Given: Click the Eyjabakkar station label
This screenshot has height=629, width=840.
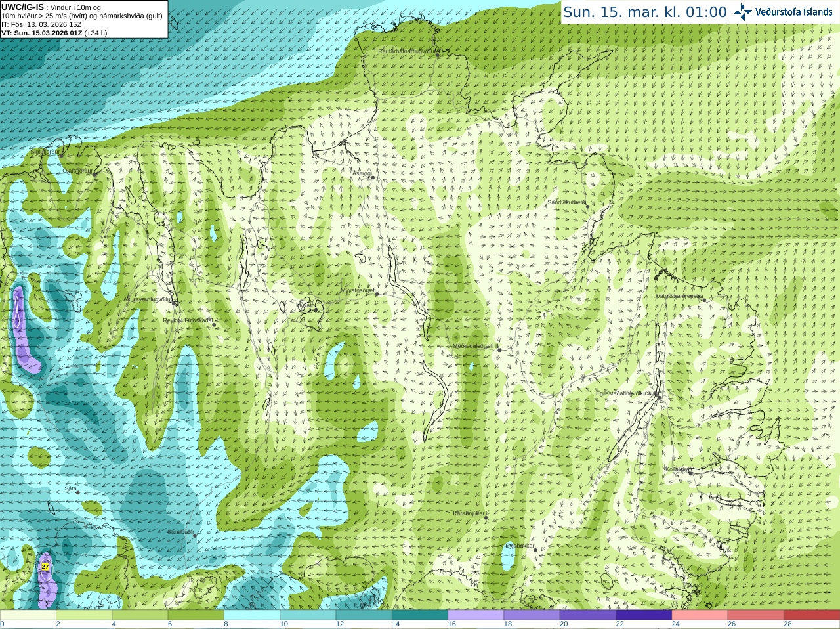Looking at the screenshot, I should click(x=520, y=546).
